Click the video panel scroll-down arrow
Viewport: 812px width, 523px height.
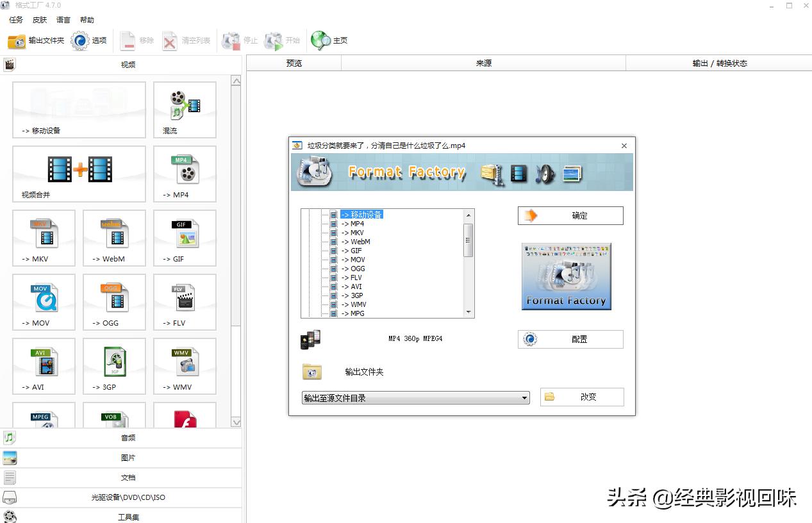[x=236, y=422]
